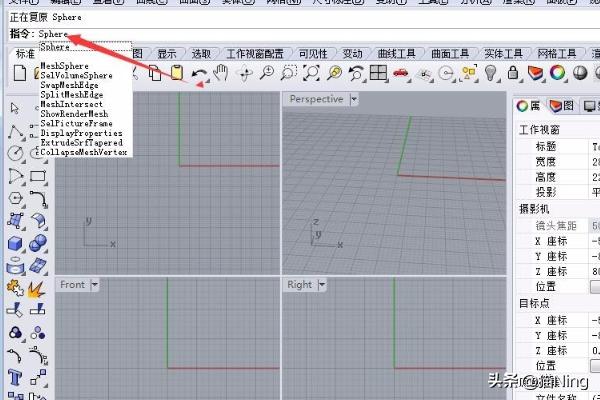Open the monitor display panel tab

point(591,106)
